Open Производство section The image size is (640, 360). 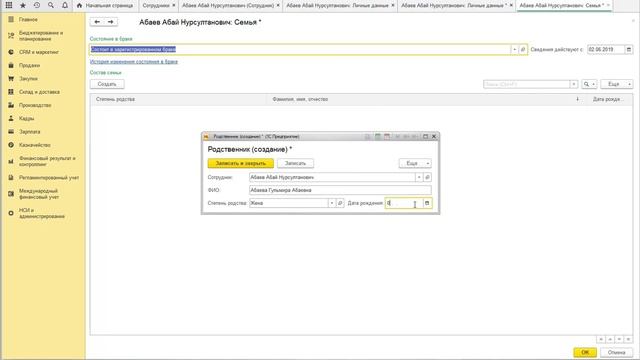(x=35, y=105)
